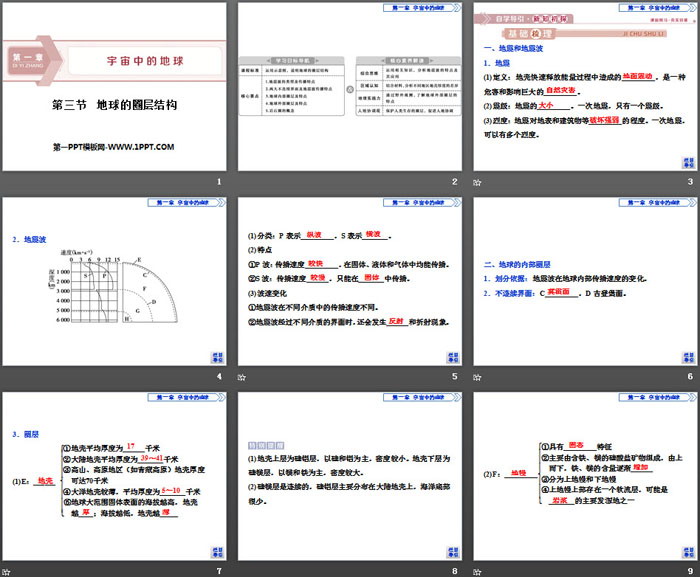The height and width of the screenshot is (577, 700).
Task: Select slide 7 thumbnail about 地壳 thickness
Action: tap(114, 477)
